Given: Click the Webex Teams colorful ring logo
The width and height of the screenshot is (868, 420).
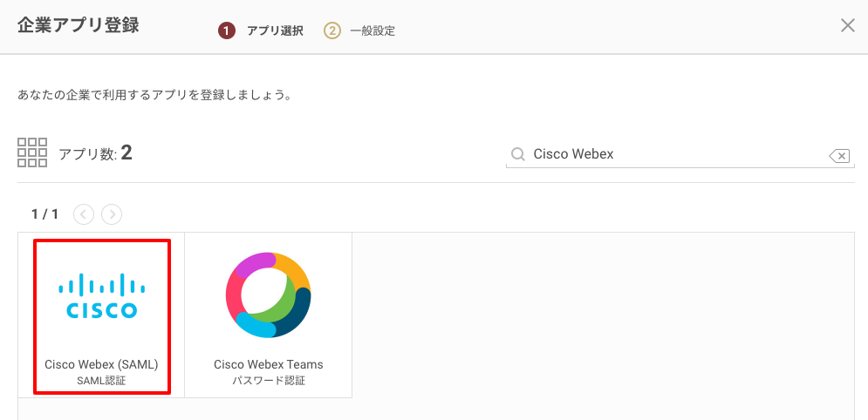Looking at the screenshot, I should click(268, 295).
